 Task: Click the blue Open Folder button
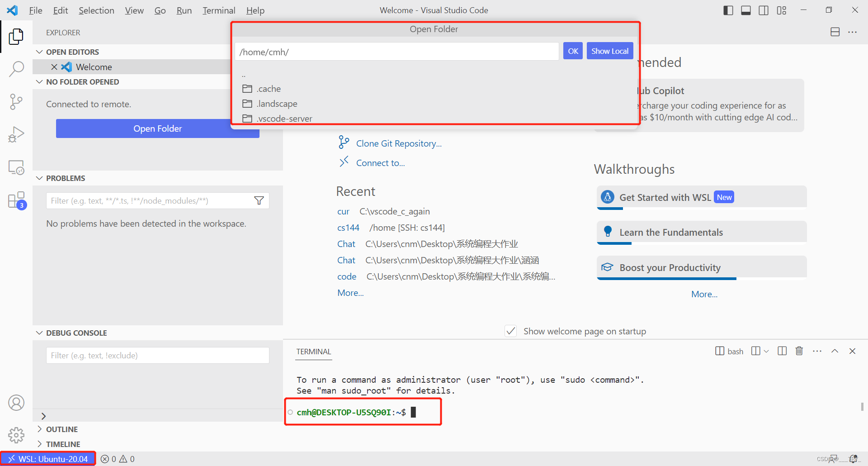click(x=158, y=128)
